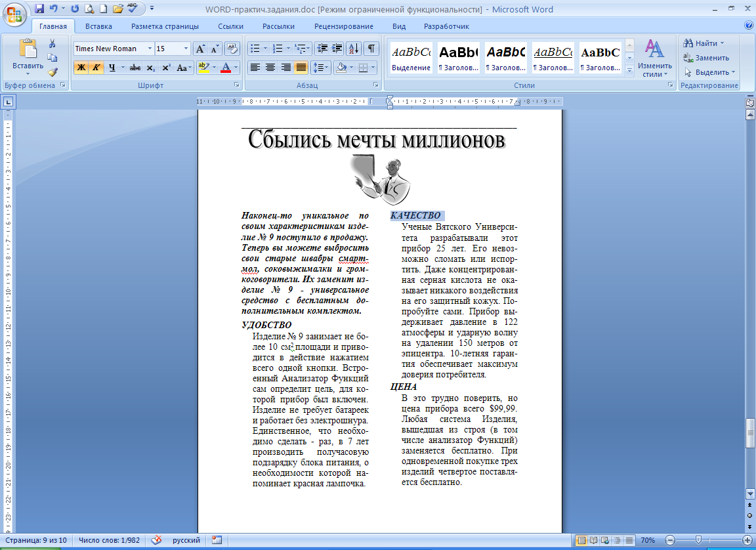Open the font size 15 dropdown

pyautogui.click(x=186, y=49)
